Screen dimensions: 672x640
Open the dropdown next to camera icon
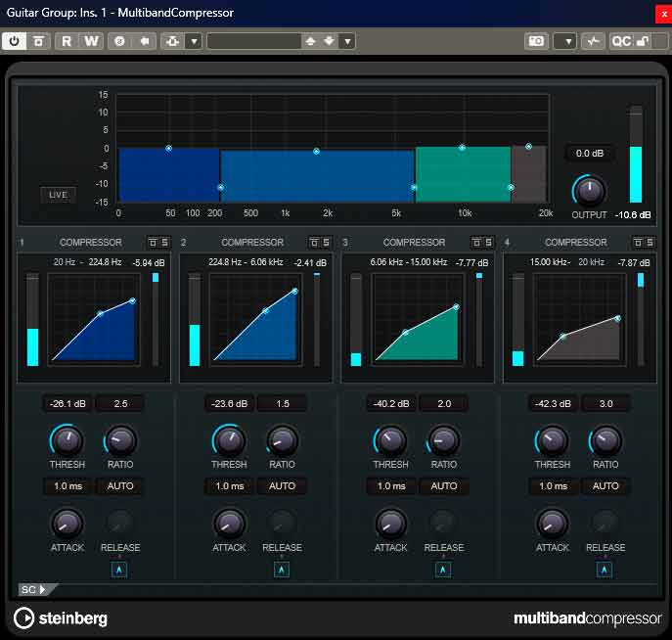click(564, 41)
